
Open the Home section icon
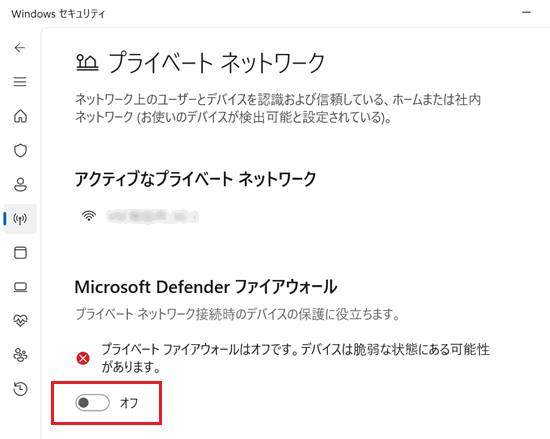pos(20,116)
